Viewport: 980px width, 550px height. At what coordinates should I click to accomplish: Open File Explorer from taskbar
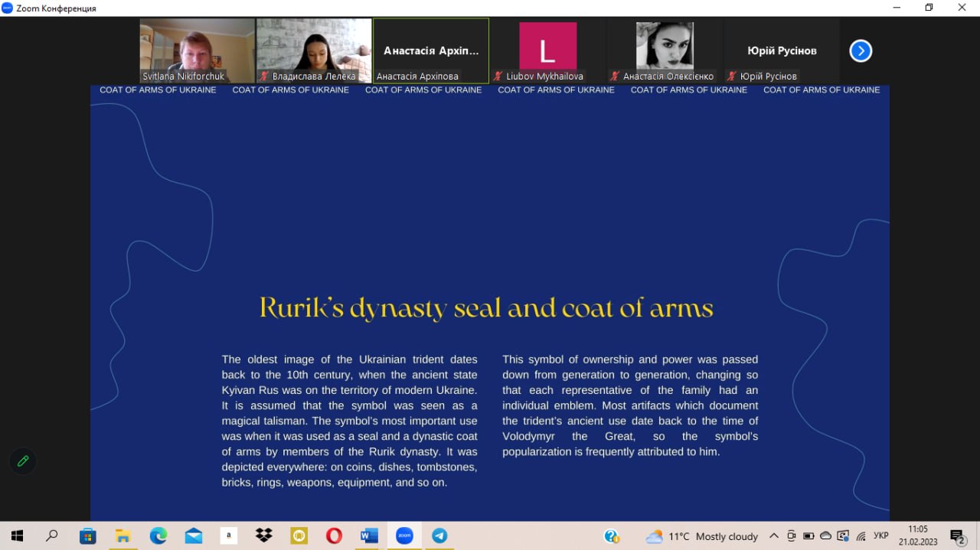(123, 536)
